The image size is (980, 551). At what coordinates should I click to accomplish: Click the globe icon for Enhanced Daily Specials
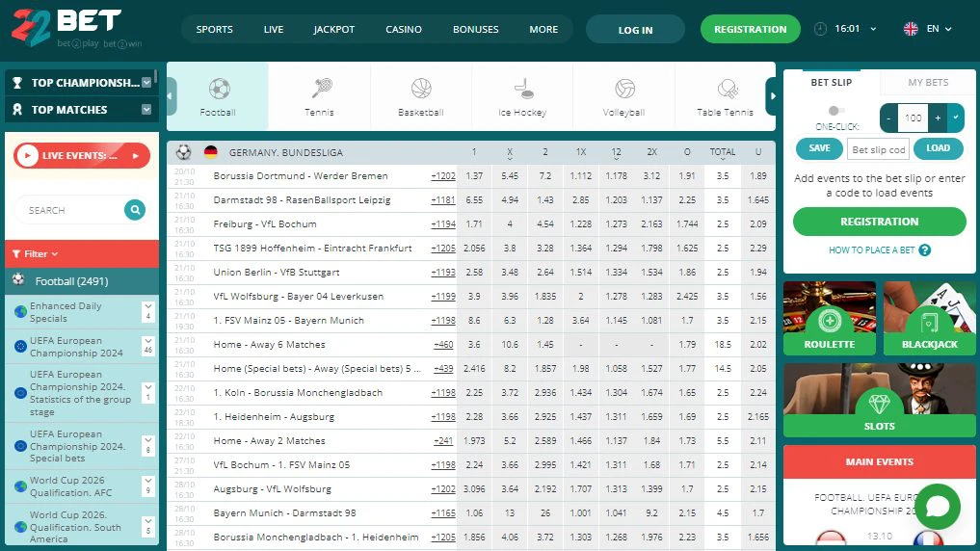(20, 311)
